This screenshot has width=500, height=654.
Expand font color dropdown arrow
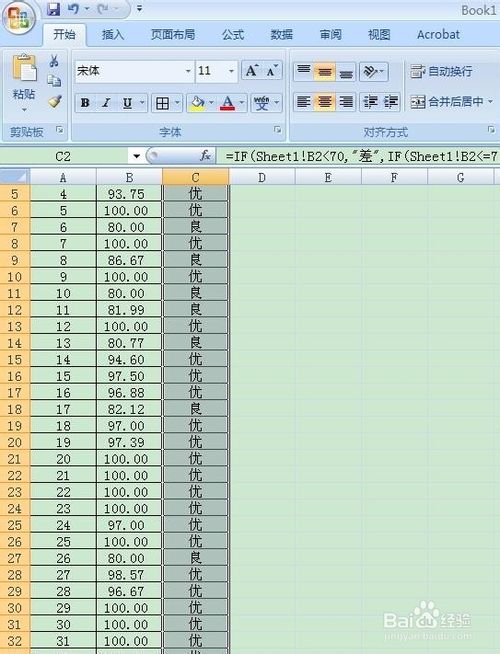pyautogui.click(x=242, y=103)
